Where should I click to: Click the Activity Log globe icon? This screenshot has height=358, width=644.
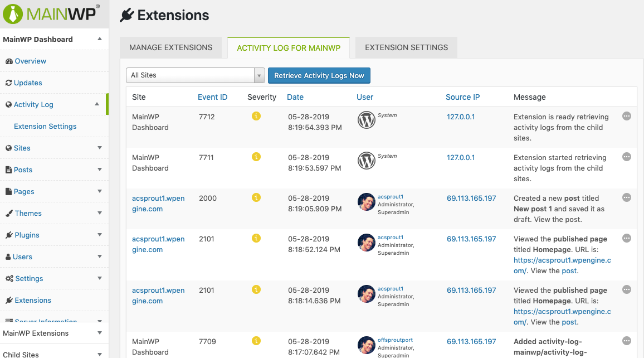point(8,105)
